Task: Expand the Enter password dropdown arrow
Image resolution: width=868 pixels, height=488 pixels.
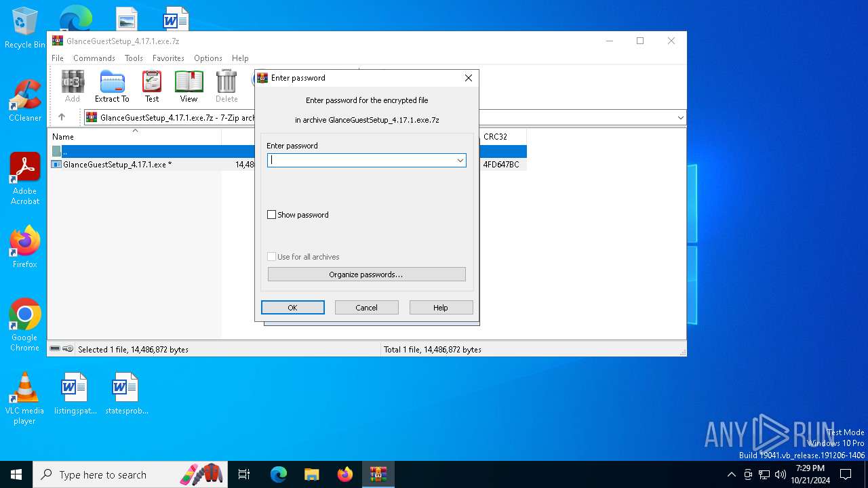Action: (460, 161)
